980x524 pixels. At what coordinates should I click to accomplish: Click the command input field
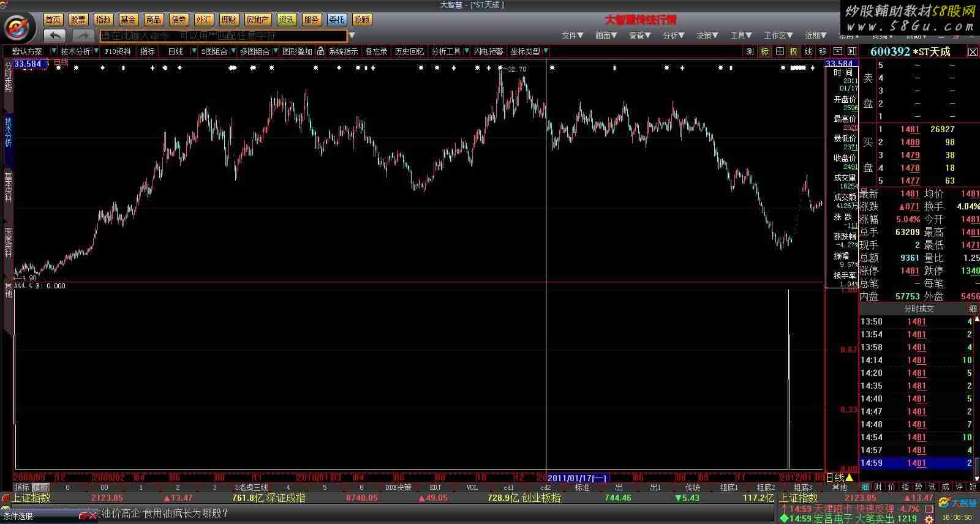click(x=224, y=36)
